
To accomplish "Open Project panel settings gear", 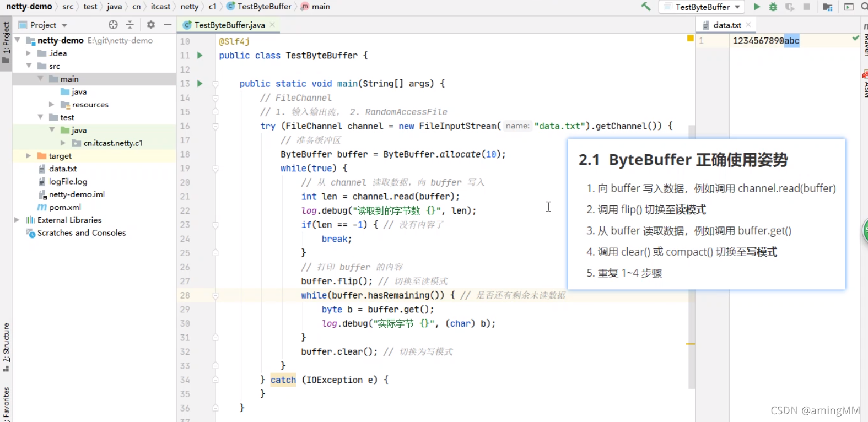I will (x=151, y=25).
